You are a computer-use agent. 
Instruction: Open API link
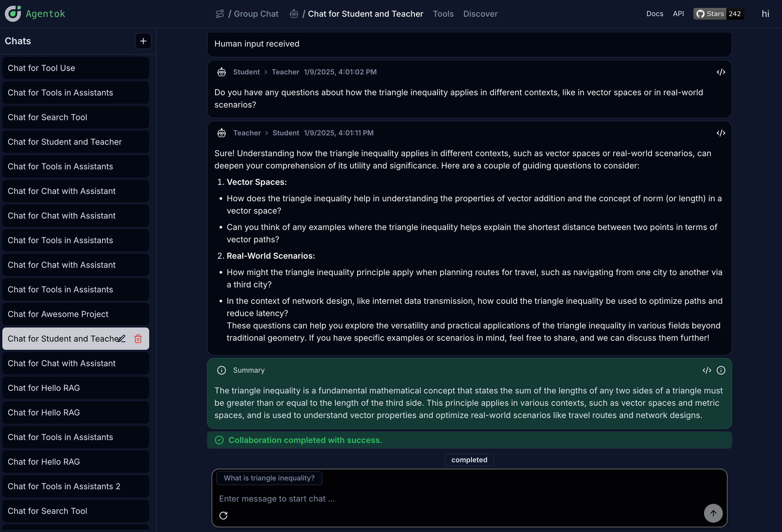click(678, 14)
